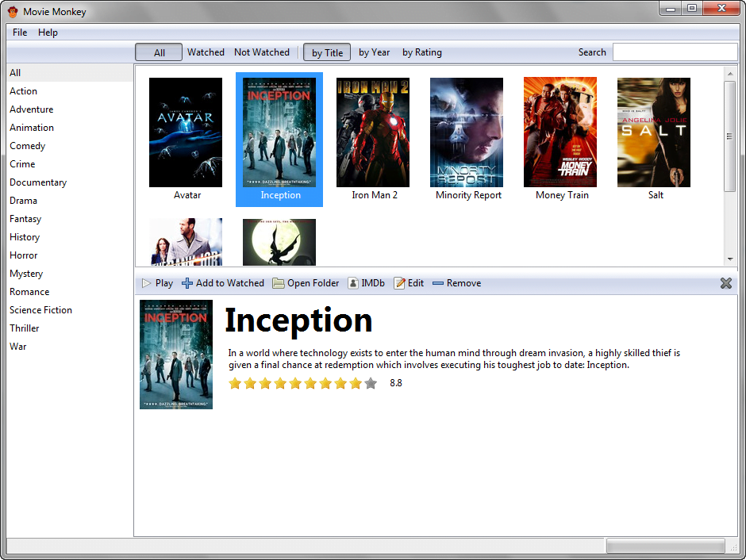Select the Romance genre
The width and height of the screenshot is (746, 560).
click(70, 292)
